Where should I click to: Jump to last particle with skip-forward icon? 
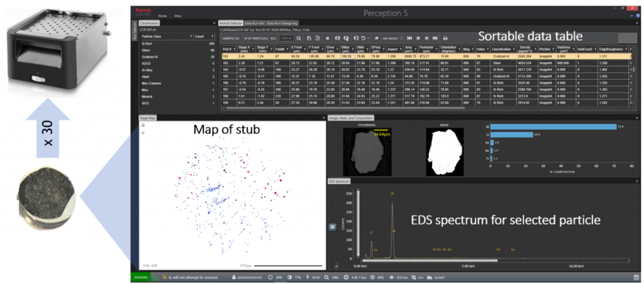coord(435,38)
